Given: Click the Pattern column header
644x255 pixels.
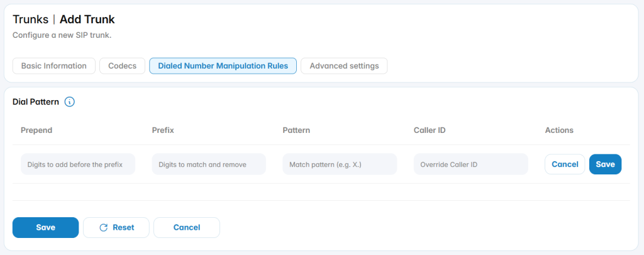Looking at the screenshot, I should click(296, 130).
